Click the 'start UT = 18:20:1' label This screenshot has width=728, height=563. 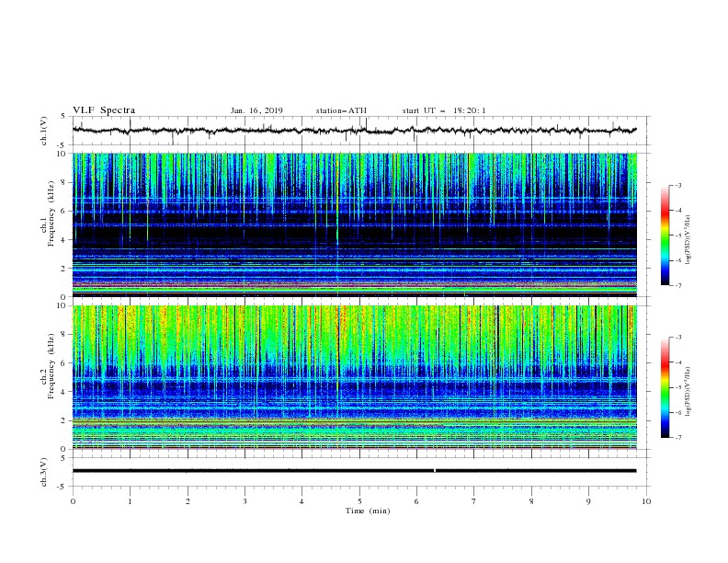pos(444,110)
